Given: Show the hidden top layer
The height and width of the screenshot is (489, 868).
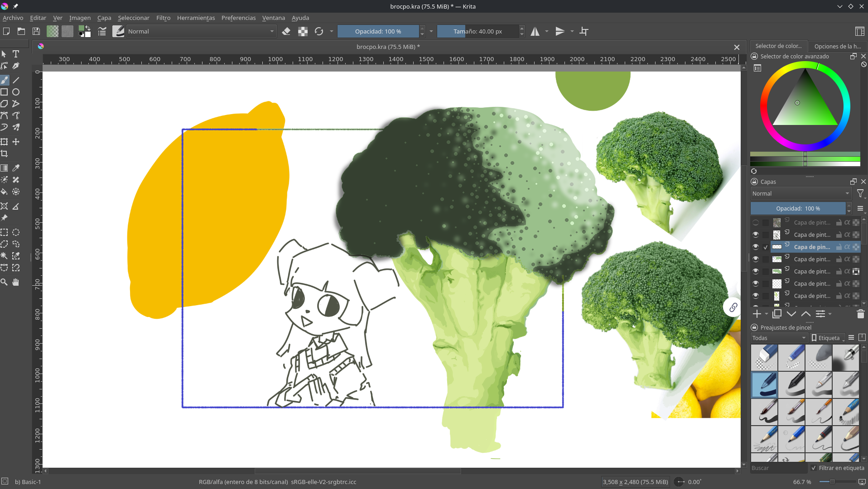Looking at the screenshot, I should 755,222.
